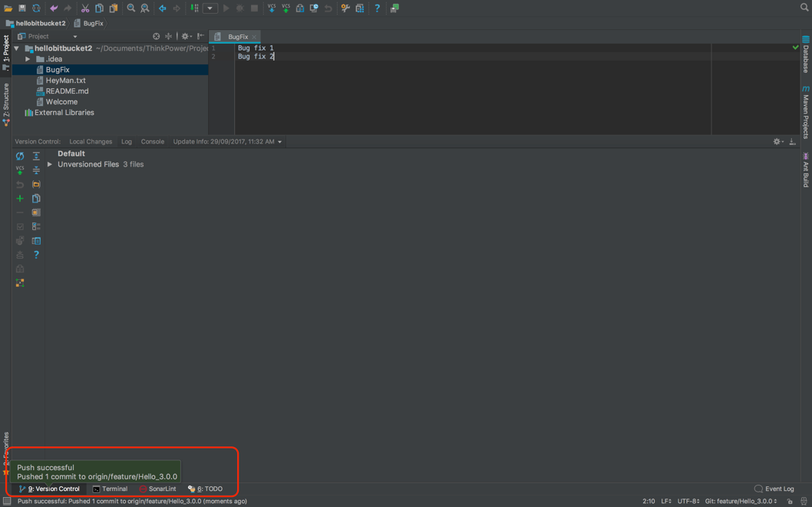This screenshot has height=507, width=812.
Task: Click the Configure Ignored Files checklist icon
Action: (x=36, y=226)
